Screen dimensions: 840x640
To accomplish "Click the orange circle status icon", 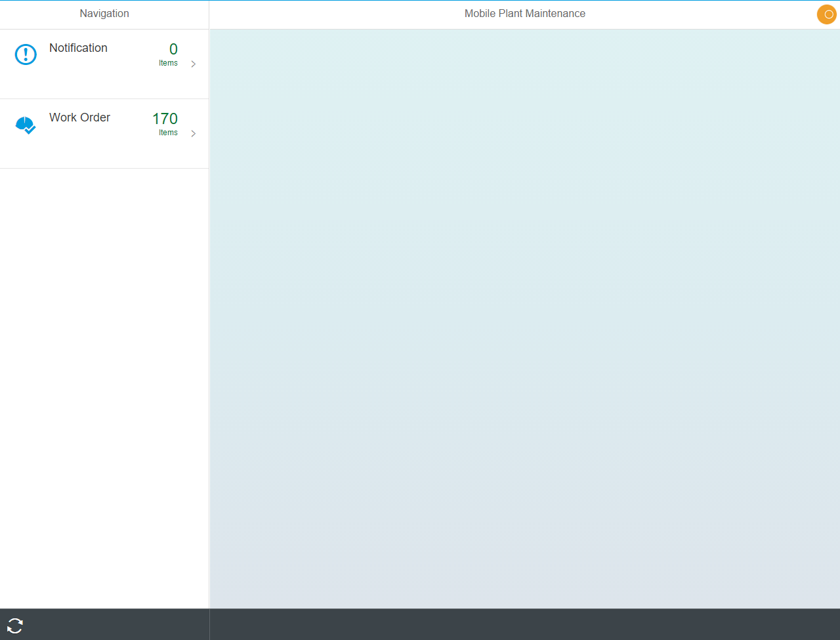I will coord(826,14).
